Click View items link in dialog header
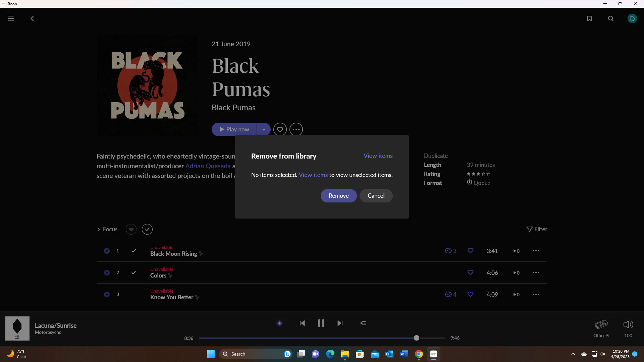 click(x=378, y=156)
